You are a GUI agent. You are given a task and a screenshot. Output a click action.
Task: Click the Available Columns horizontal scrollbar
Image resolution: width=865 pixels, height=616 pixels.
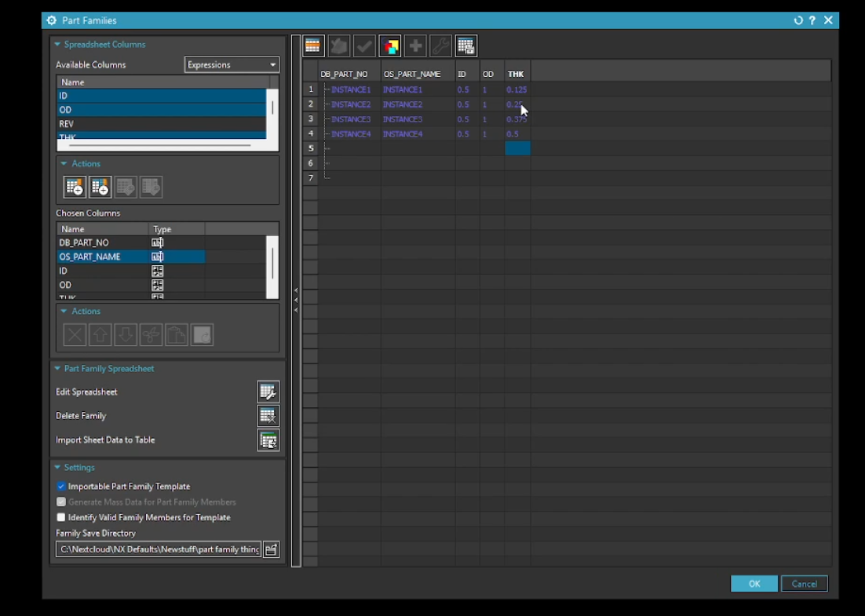click(x=160, y=146)
